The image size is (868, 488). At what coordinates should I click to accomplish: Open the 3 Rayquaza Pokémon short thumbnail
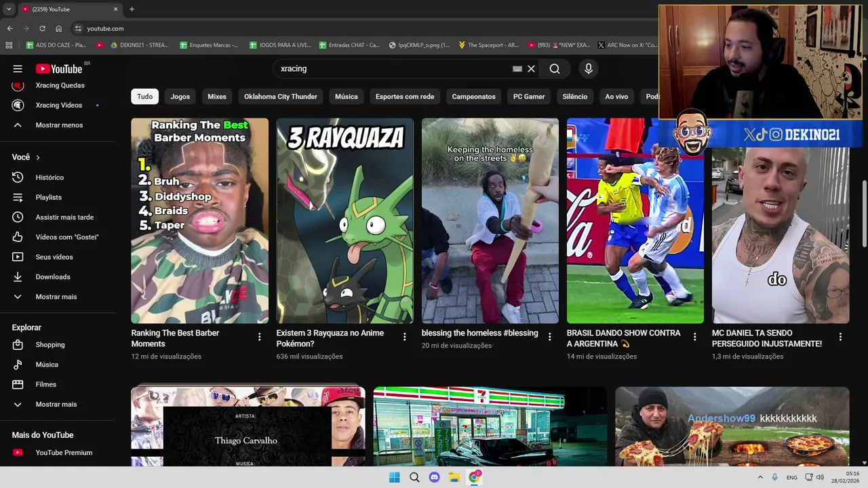(x=344, y=221)
